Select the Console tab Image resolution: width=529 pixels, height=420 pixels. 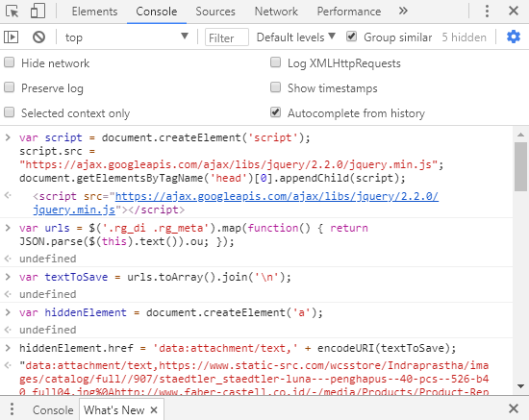[x=157, y=12]
